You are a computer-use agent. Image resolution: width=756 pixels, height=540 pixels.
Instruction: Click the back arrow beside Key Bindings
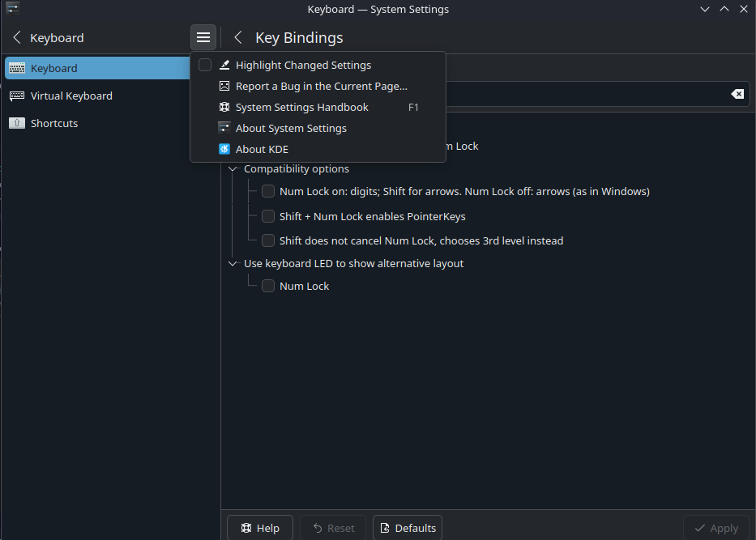coord(237,37)
